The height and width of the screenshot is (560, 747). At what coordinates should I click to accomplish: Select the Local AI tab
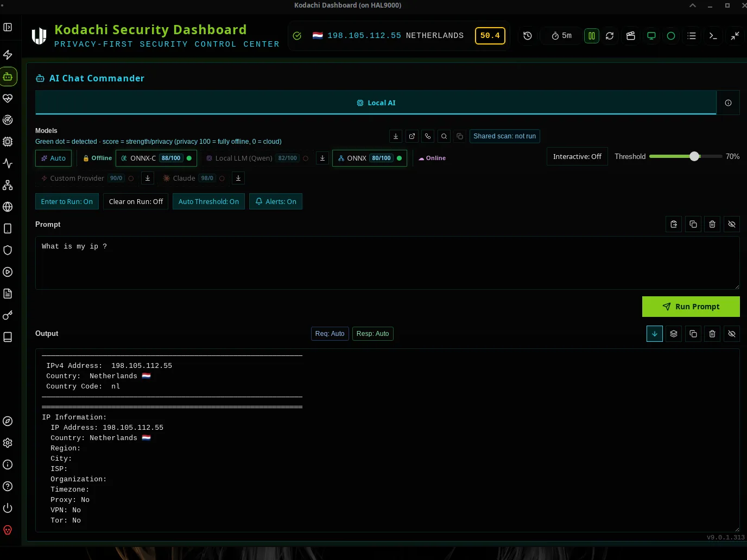click(x=376, y=103)
